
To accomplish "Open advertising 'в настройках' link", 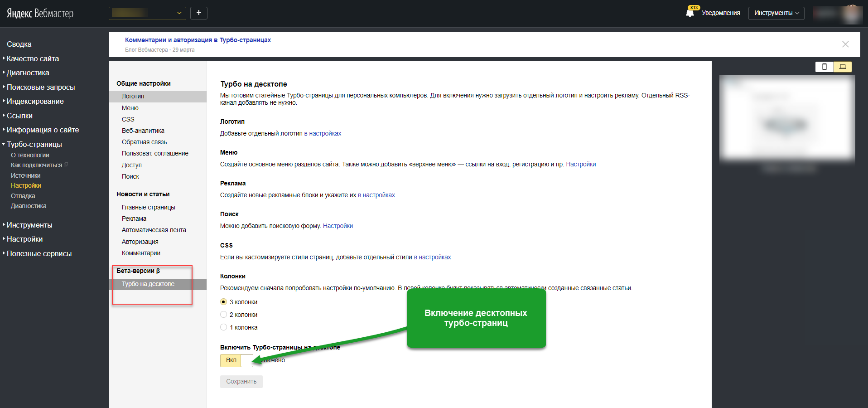I will coord(376,195).
